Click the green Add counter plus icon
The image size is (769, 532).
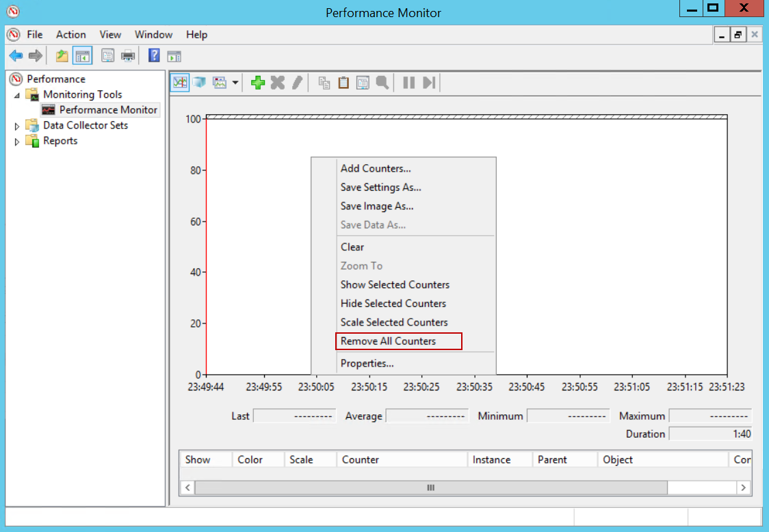tap(258, 83)
